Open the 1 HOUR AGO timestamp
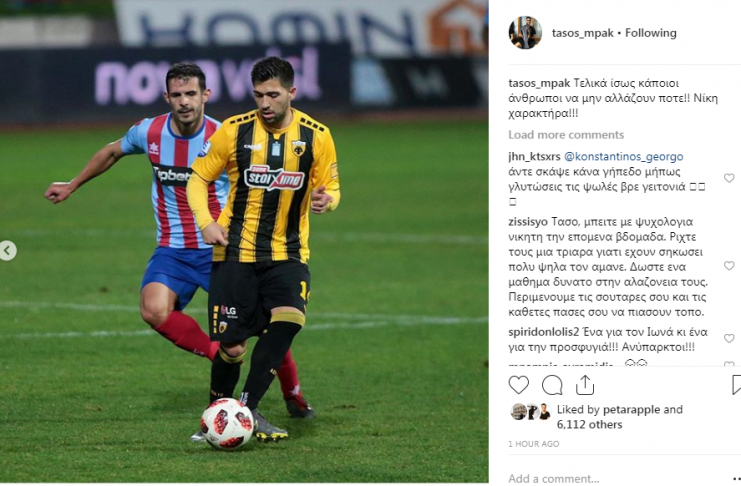The image size is (741, 486). [x=534, y=444]
